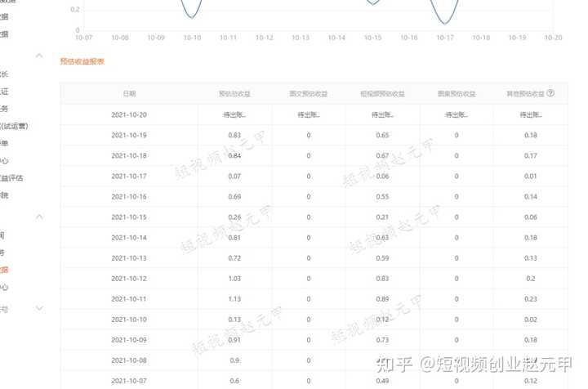
Task: Select the 2021-10-11 date cell
Action: click(x=129, y=299)
